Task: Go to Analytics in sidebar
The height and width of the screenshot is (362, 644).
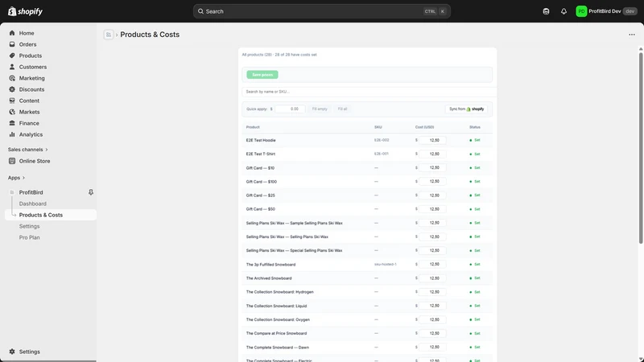Action: (x=31, y=134)
